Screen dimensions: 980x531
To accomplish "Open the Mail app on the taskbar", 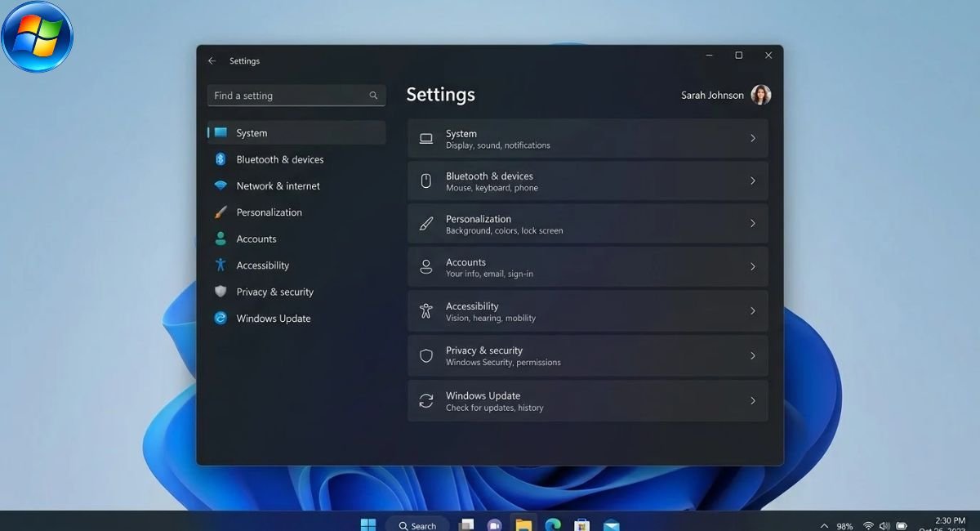I will click(612, 525).
